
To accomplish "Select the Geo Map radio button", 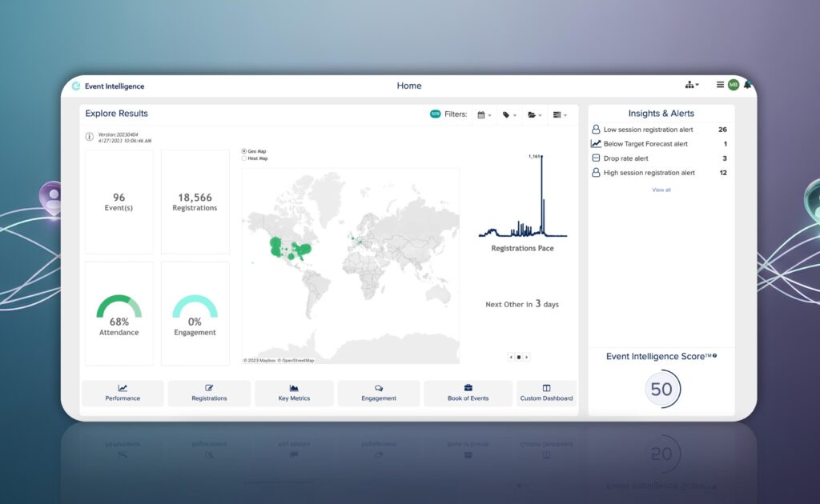I will (x=243, y=150).
